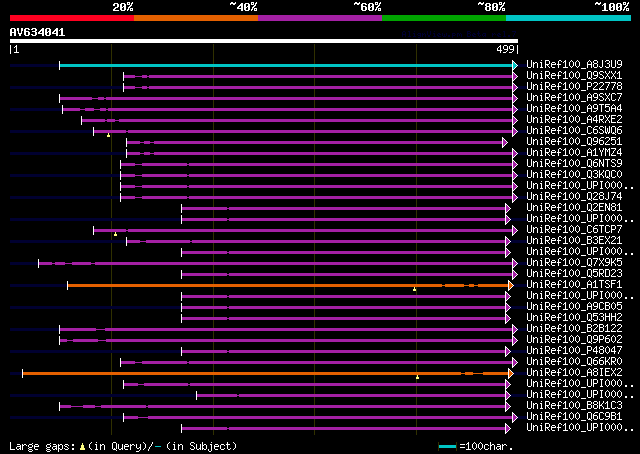Open the UniRef100_P22778 hit label
Viewport: 640px width, 454px height.
click(x=574, y=87)
